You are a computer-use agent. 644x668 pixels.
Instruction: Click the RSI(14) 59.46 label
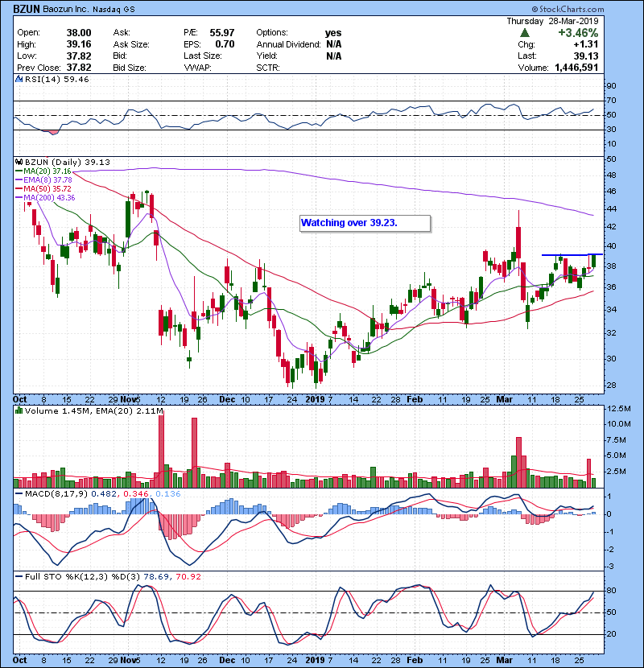[x=56, y=79]
